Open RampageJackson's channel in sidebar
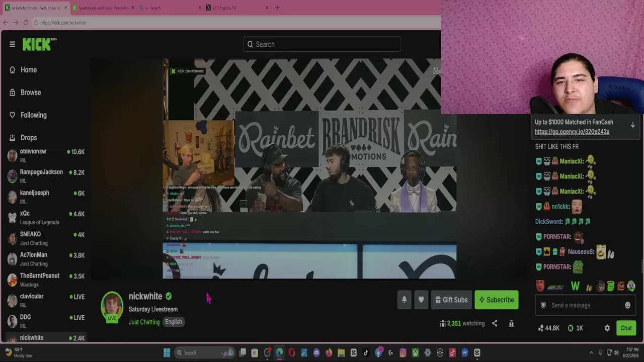This screenshot has height=362, width=644. 46,176
